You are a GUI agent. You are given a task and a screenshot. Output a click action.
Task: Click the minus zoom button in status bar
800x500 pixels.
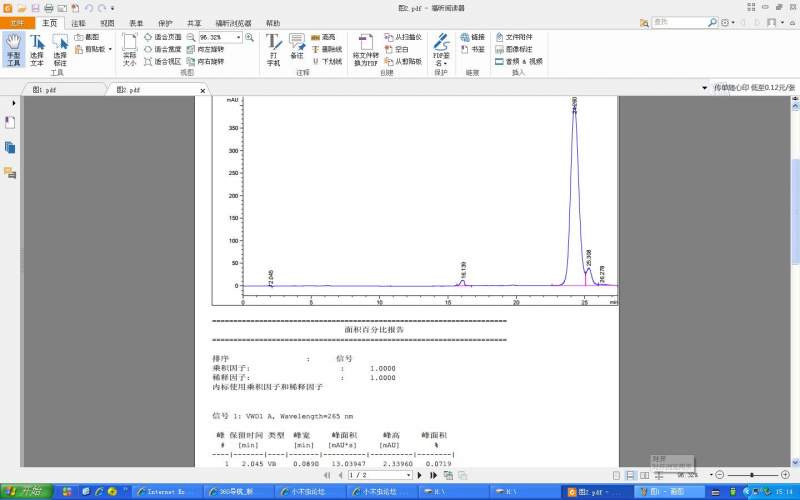tap(719, 475)
